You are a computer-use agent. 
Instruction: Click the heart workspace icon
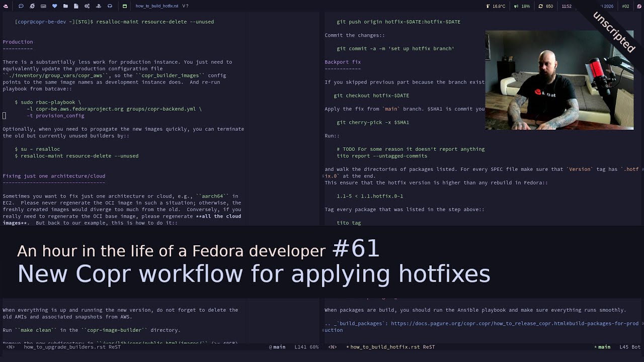click(54, 6)
